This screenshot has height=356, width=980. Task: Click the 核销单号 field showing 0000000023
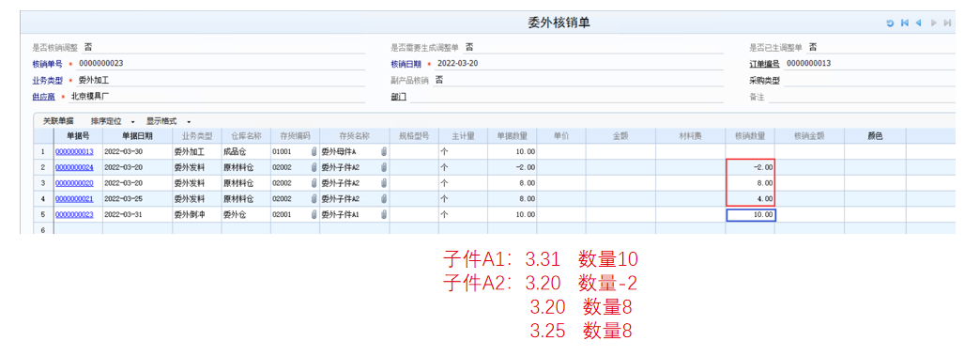[x=221, y=64]
